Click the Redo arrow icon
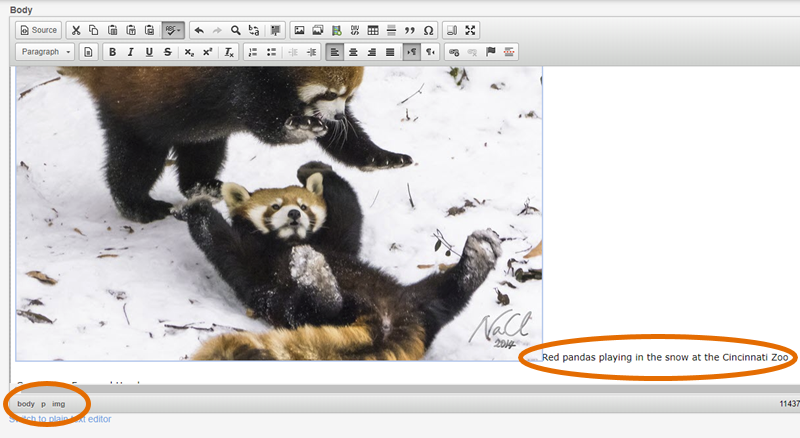This screenshot has width=800, height=438. [217, 30]
